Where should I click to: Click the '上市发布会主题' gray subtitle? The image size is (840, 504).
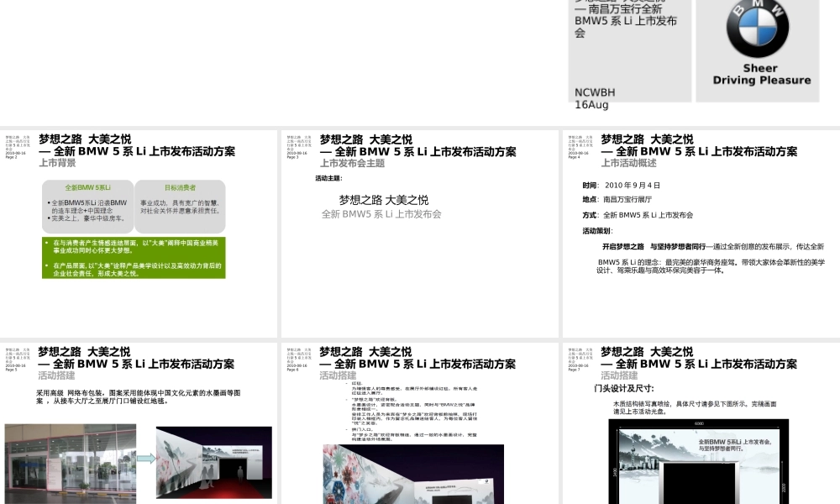[353, 163]
